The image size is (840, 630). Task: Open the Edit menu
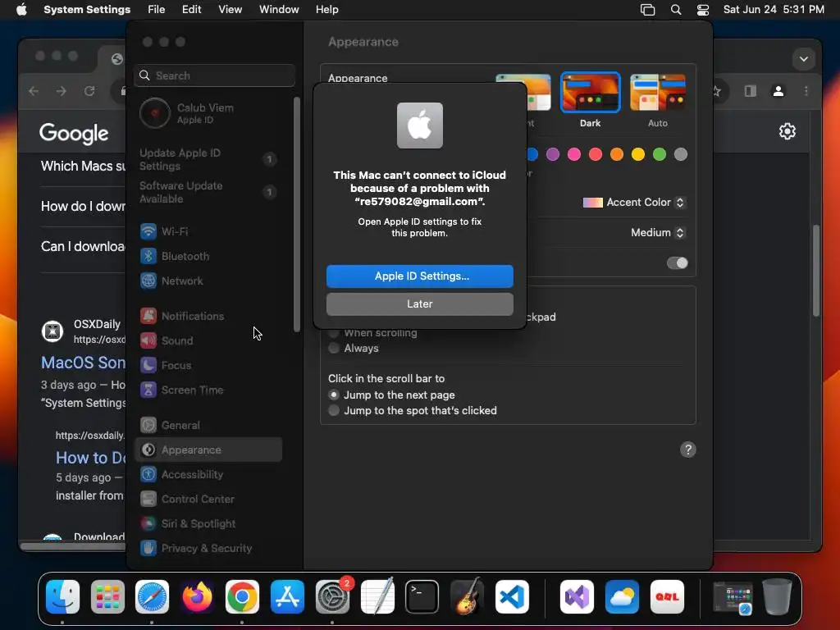click(192, 10)
